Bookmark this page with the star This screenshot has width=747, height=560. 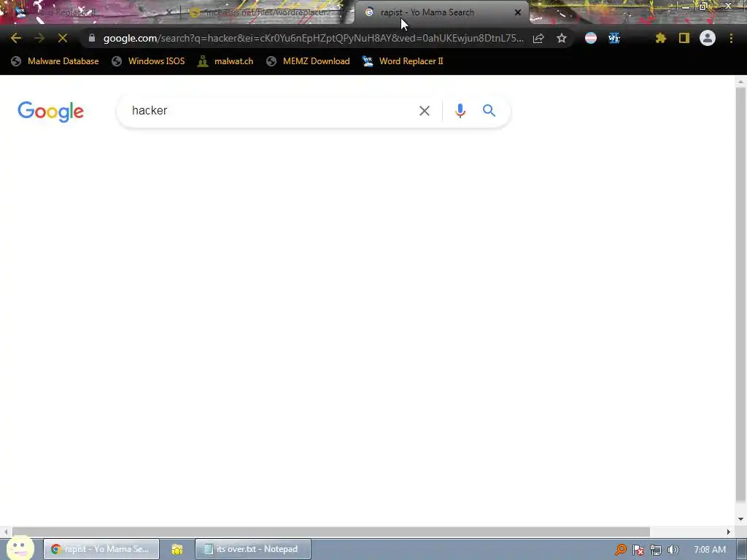click(x=562, y=38)
